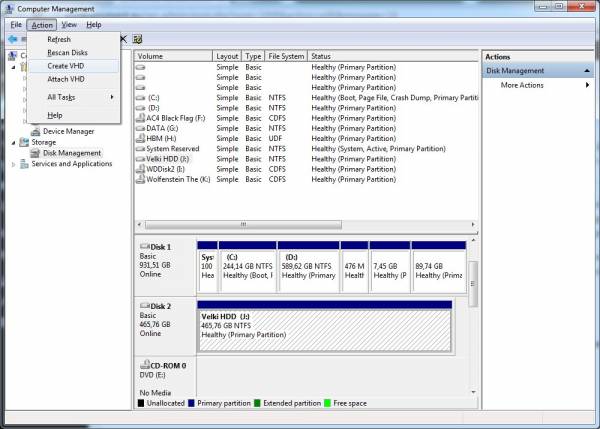Screen dimensions: 600x429
Task: Choose Refresh from the Action menu
Action: 75,39
